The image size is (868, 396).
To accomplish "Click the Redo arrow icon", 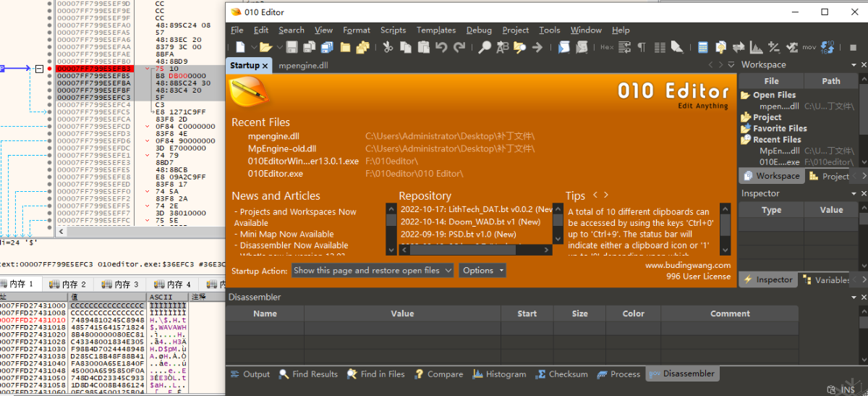I will click(x=459, y=47).
